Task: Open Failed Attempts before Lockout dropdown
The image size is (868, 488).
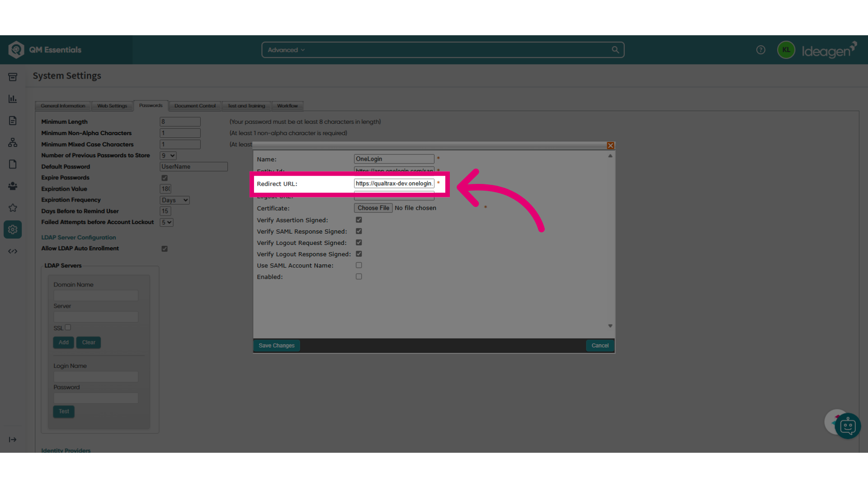Action: (x=166, y=222)
